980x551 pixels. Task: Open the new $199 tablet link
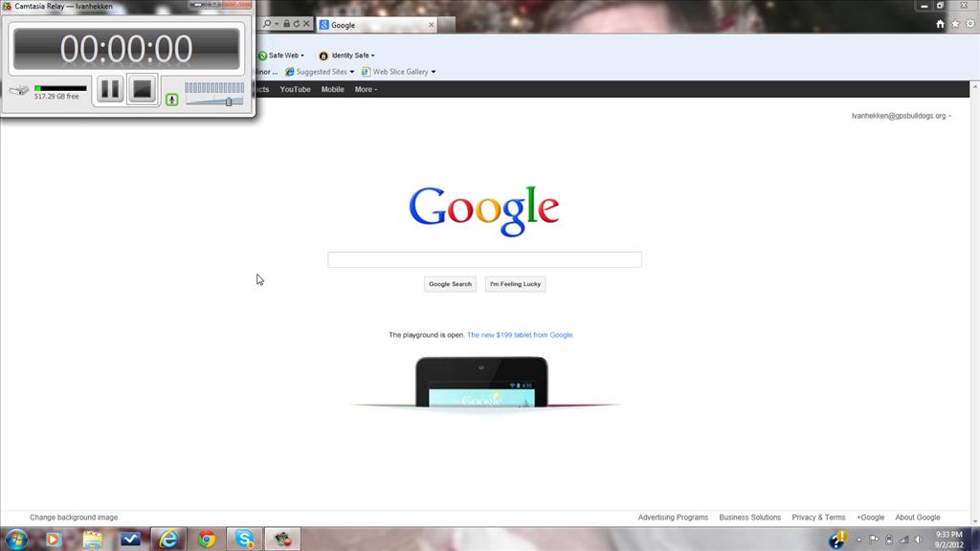520,335
